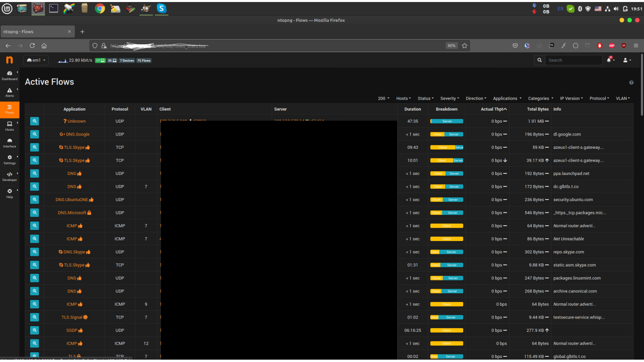Open the Hosts sidebar section
Image resolution: width=644 pixels, height=362 pixels.
tap(9, 126)
